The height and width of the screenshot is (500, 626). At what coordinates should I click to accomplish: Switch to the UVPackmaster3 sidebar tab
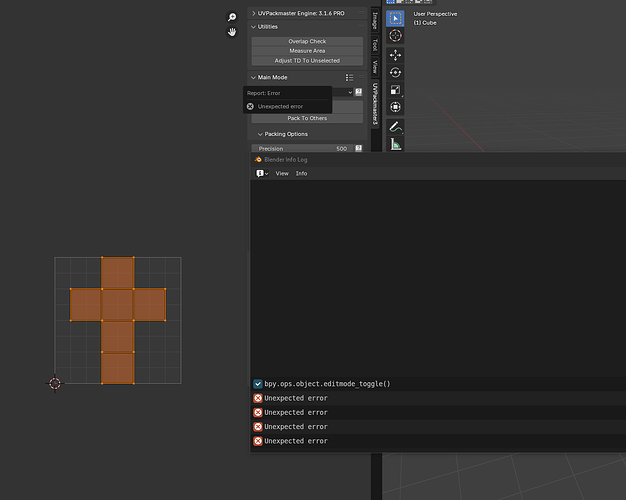tap(375, 104)
